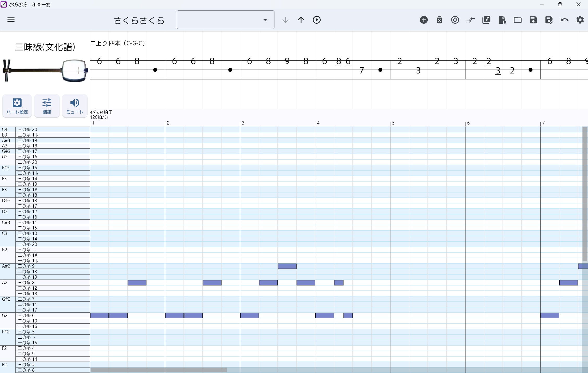Click the add part plus icon

point(424,20)
